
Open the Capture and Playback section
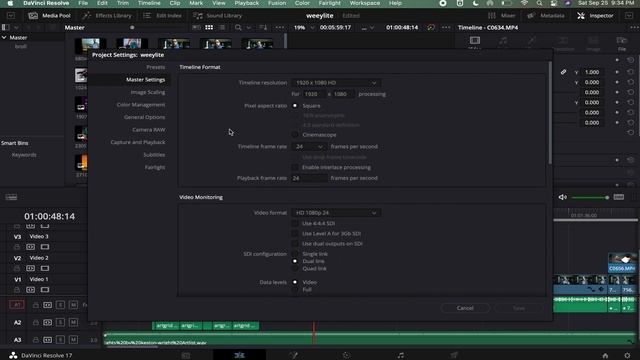pyautogui.click(x=138, y=142)
